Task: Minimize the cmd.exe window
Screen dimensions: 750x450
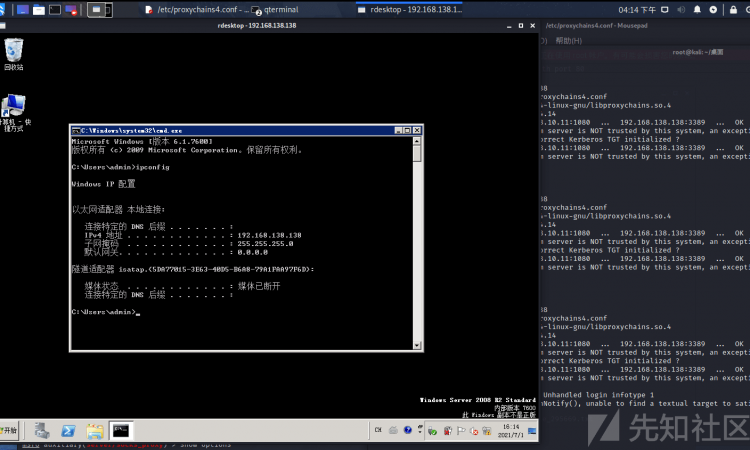Action: [398, 131]
